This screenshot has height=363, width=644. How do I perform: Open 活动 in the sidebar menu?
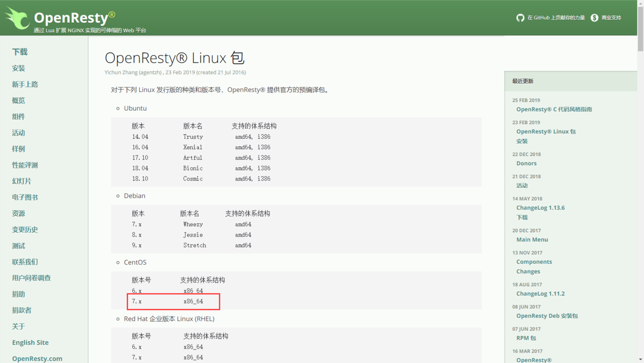[19, 133]
